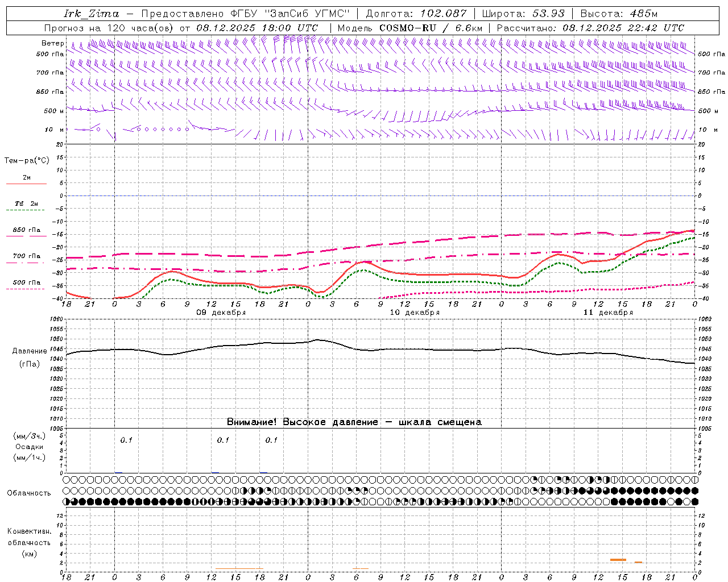Image resolution: width=728 pixels, height=582 pixels.
Task: Click the '(гПа)' pressure unit label
Action: (30, 364)
